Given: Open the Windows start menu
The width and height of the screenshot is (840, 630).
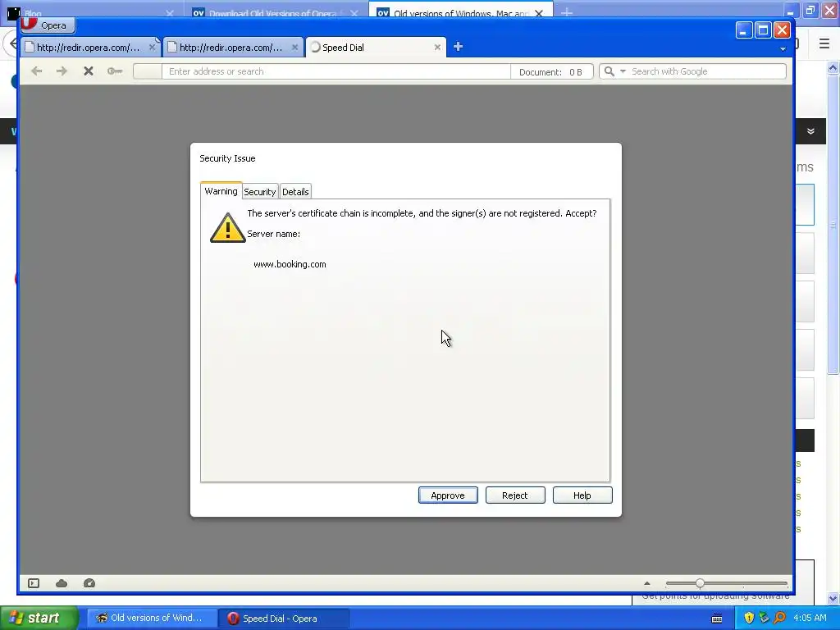Looking at the screenshot, I should (x=39, y=618).
